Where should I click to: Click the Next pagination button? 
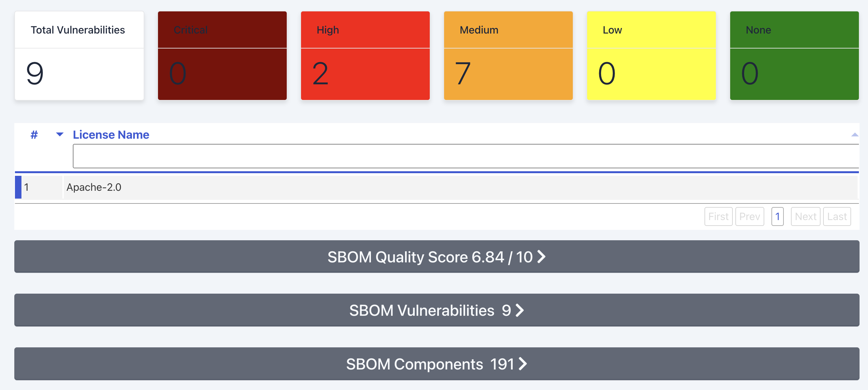(805, 216)
